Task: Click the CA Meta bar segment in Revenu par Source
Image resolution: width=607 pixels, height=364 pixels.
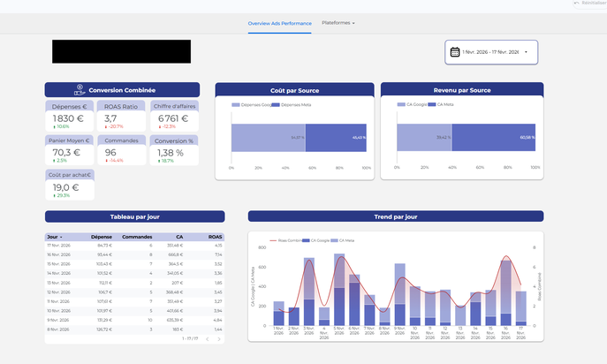Action: click(x=497, y=138)
